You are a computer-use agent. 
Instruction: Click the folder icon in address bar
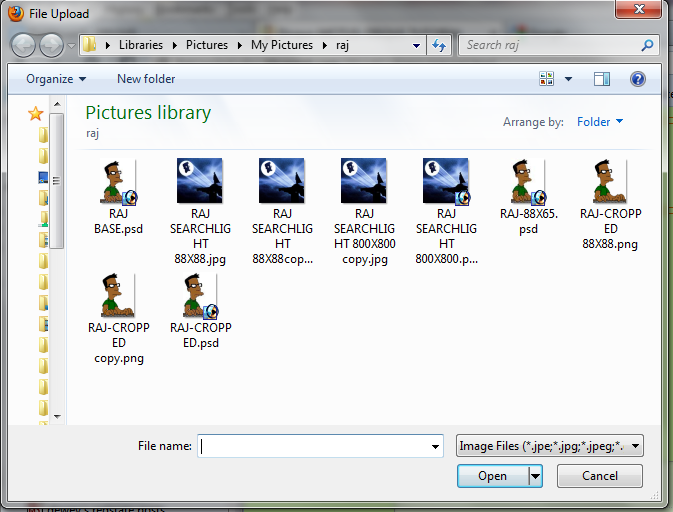pyautogui.click(x=89, y=45)
